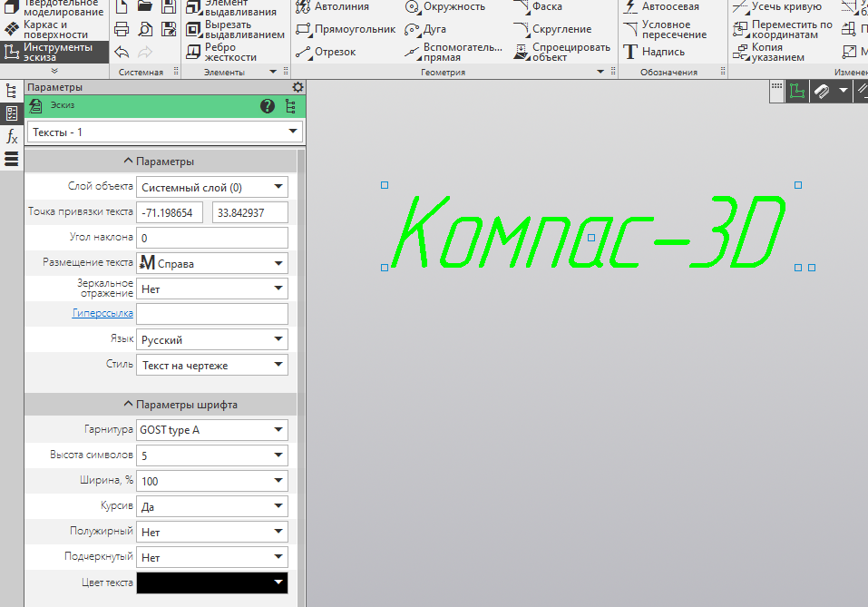Image resolution: width=868 pixels, height=607 pixels.
Task: Click the Угол наклона input field
Action: pyautogui.click(x=212, y=238)
